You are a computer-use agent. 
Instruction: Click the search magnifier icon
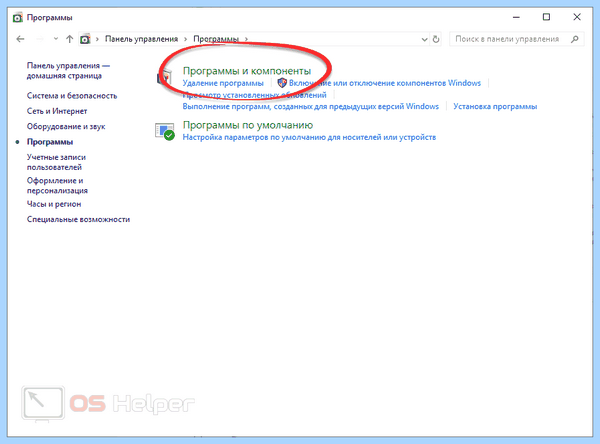pos(575,39)
